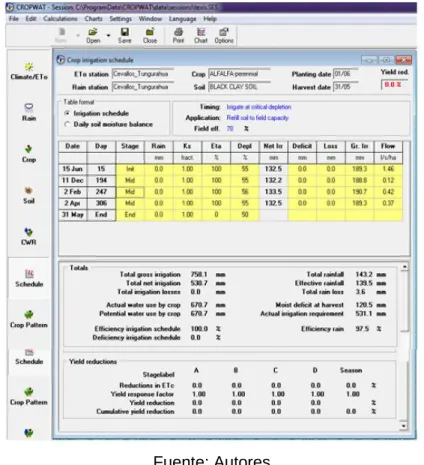424x465 pixels.
Task: Click the Soil field BLACK CLAY SOIL
Action: tap(239, 87)
